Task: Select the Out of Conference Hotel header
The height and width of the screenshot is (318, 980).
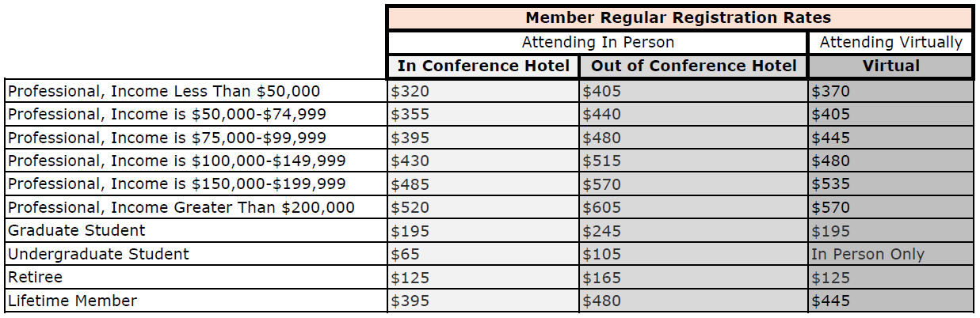Action: pos(694,66)
